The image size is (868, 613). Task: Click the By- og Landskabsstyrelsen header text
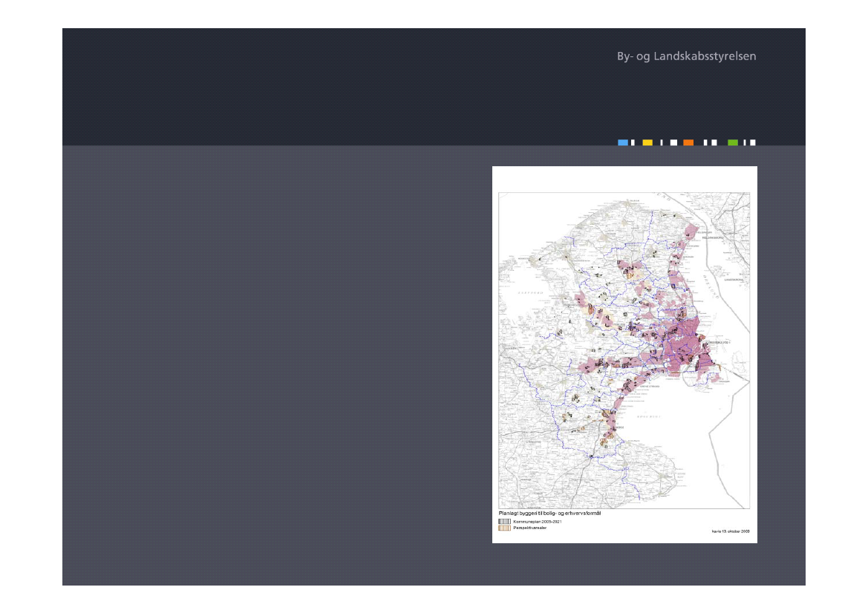686,56
